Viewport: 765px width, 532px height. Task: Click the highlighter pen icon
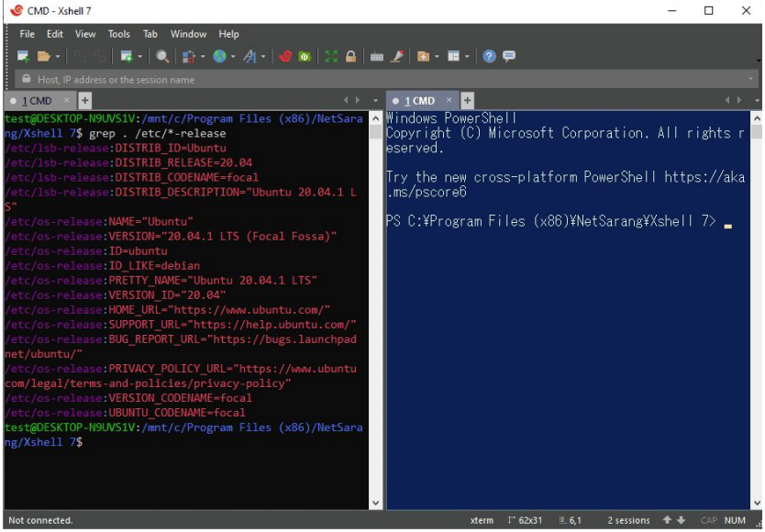[397, 56]
